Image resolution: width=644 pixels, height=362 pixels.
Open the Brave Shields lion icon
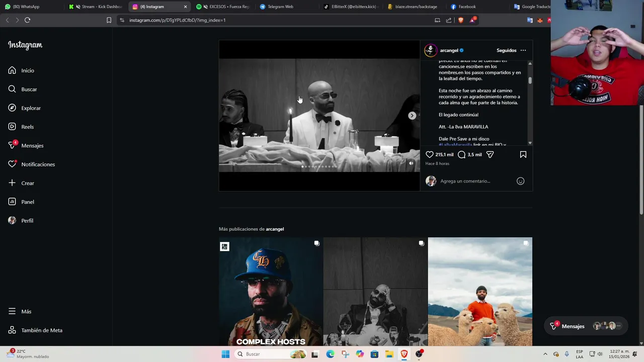(x=460, y=20)
